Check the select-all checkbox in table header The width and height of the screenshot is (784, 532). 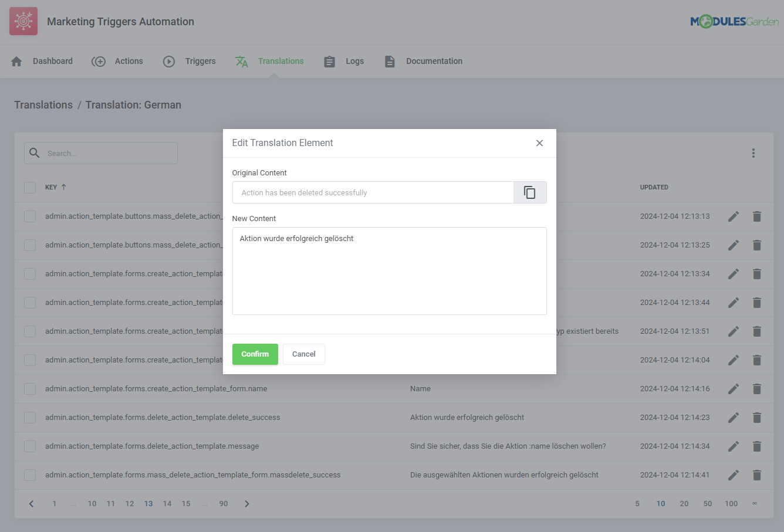coord(29,187)
